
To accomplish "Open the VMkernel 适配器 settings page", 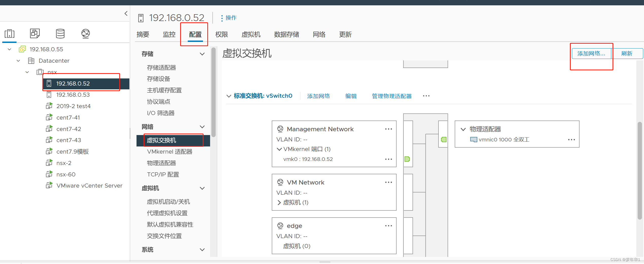I will (170, 152).
